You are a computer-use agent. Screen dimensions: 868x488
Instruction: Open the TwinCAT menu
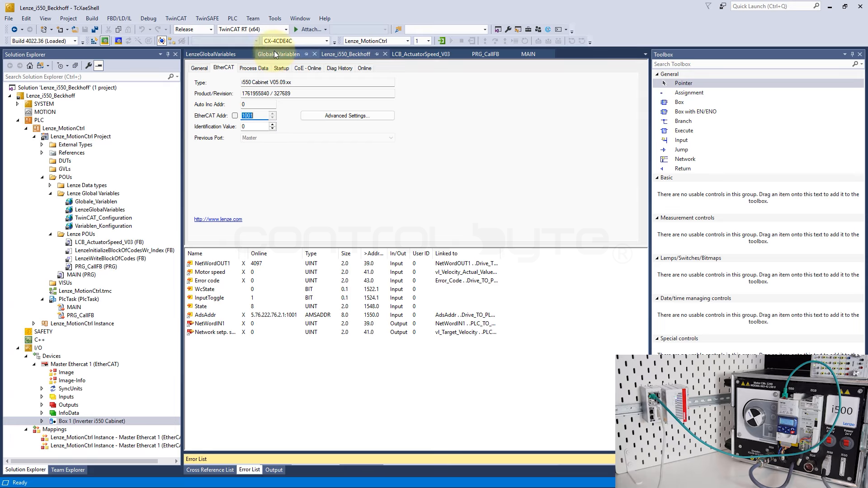pyautogui.click(x=176, y=19)
